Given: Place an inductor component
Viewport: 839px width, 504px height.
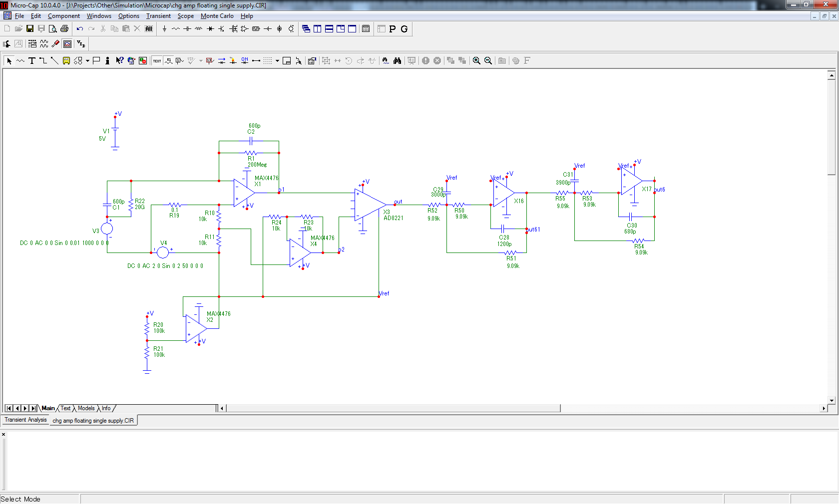Looking at the screenshot, I should (199, 29).
